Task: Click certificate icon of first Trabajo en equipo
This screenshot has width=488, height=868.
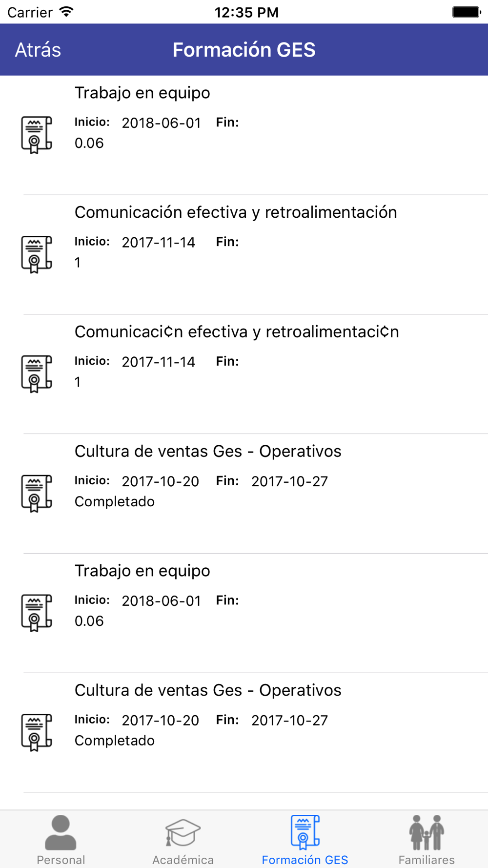Action: click(x=37, y=135)
